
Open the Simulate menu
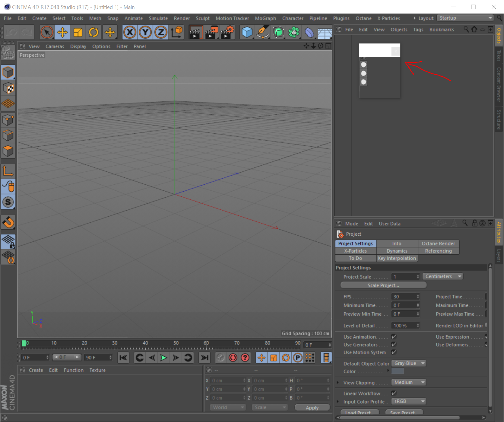(x=158, y=18)
